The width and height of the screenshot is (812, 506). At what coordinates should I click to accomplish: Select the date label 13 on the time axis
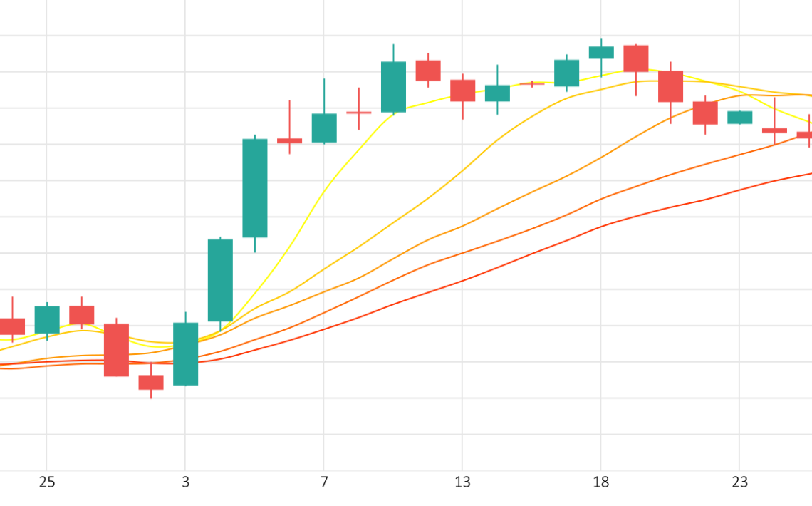coord(462,482)
